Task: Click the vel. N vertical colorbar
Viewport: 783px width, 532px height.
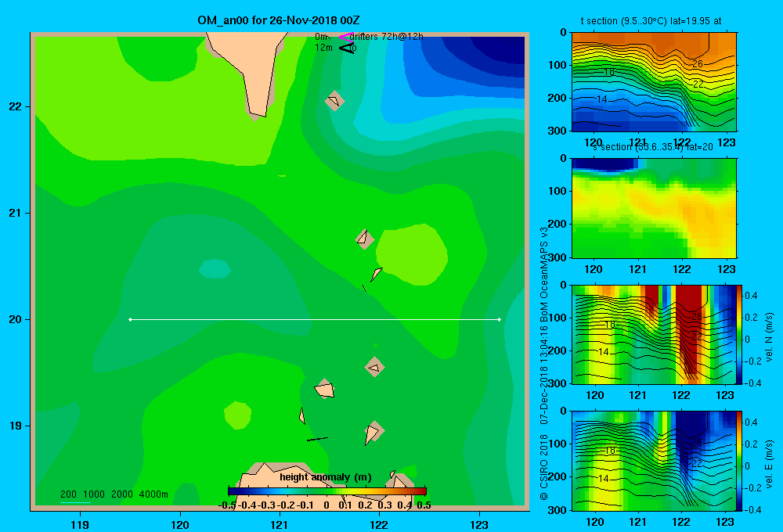Action: tap(740, 334)
